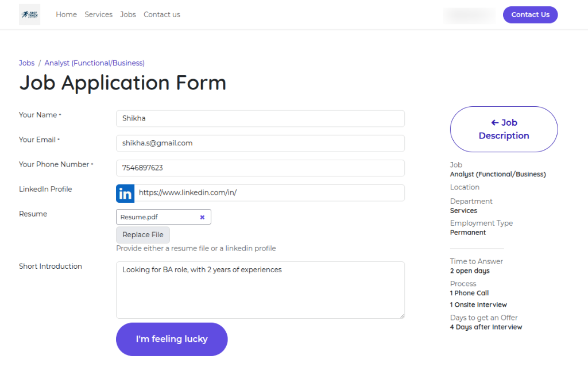This screenshot has height=390, width=588.
Task: Open Analyst (Functional/Business) breadcrumb link
Action: [94, 63]
